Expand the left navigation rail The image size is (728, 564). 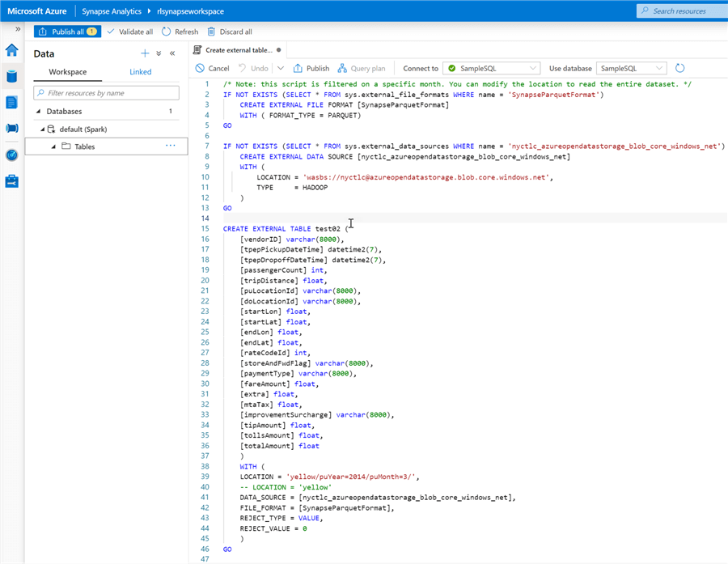point(18,29)
